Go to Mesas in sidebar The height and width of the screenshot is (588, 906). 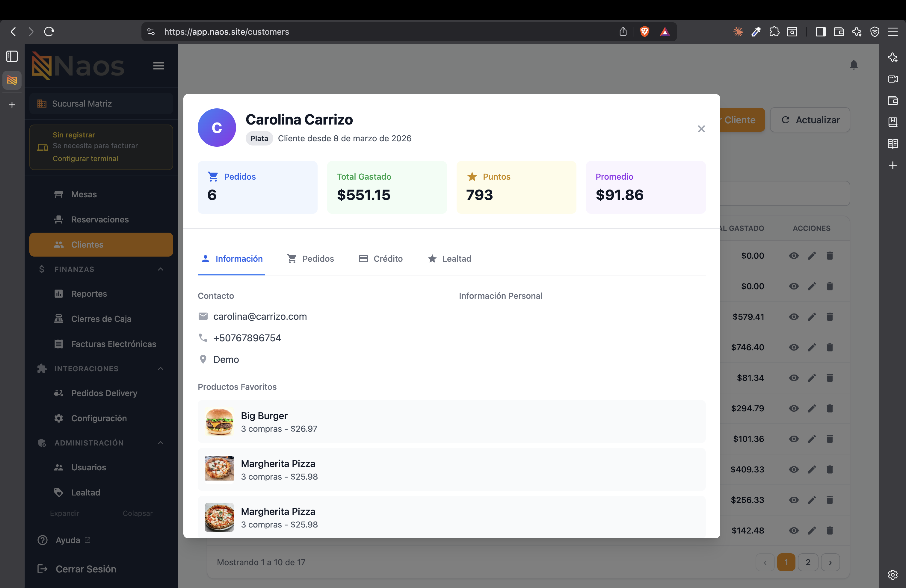pyautogui.click(x=101, y=194)
